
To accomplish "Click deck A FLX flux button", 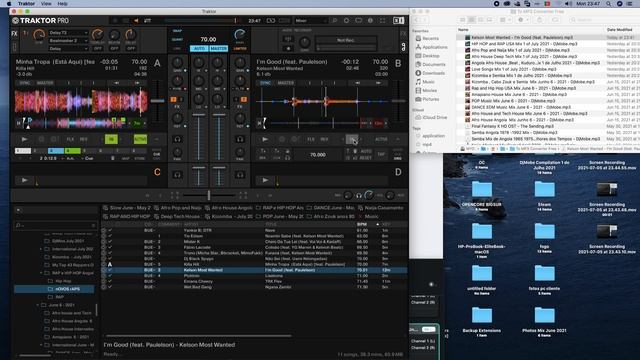I will tap(70, 139).
